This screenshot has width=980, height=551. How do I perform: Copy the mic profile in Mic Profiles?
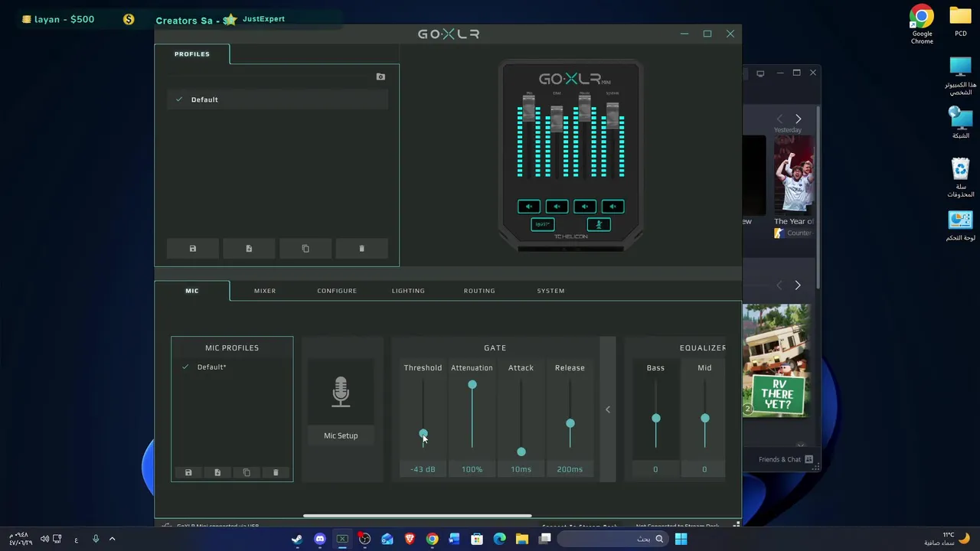247,473
